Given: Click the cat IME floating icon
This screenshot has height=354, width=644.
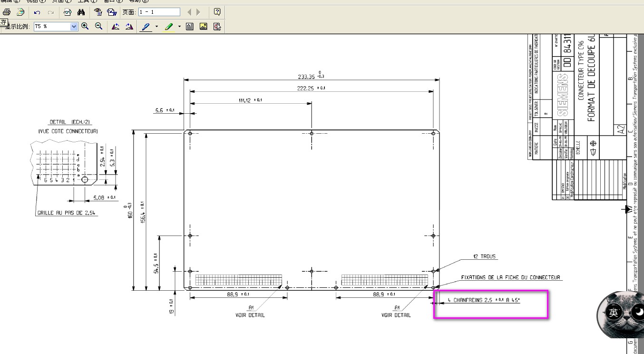Looking at the screenshot, I should 620,315.
